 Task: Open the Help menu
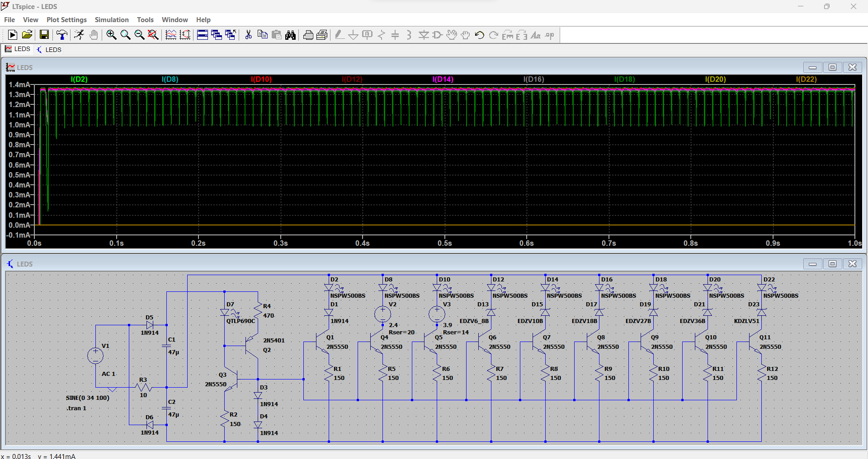point(203,20)
